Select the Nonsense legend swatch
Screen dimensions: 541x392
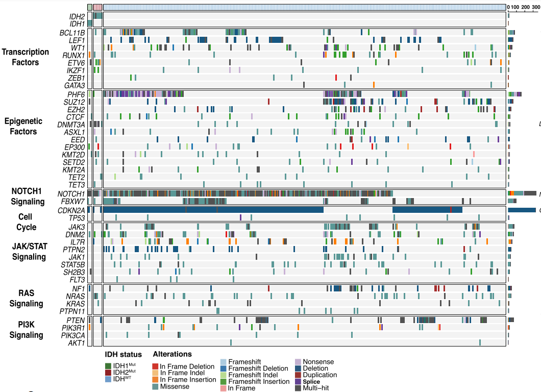[299, 362]
